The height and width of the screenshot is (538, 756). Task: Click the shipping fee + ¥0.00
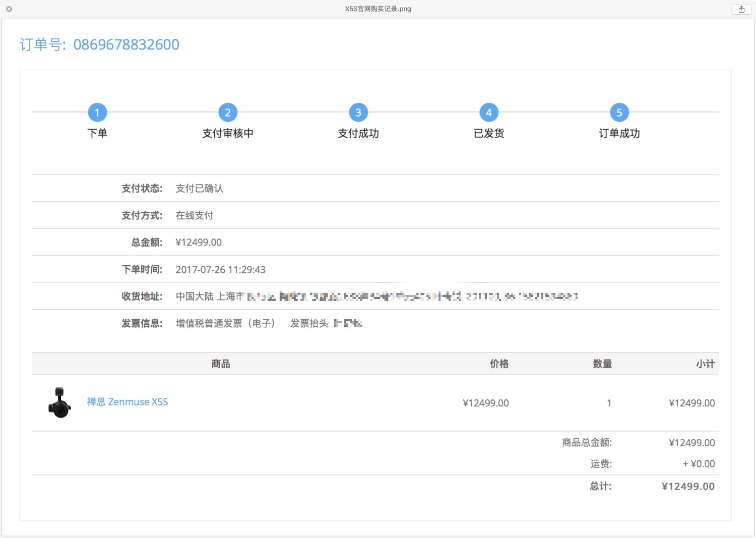point(699,464)
